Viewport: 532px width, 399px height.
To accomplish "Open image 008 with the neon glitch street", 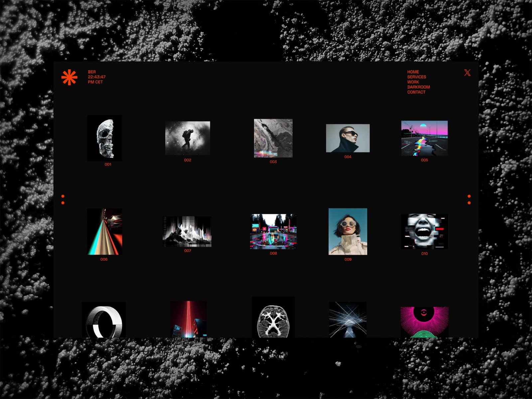I will (273, 232).
